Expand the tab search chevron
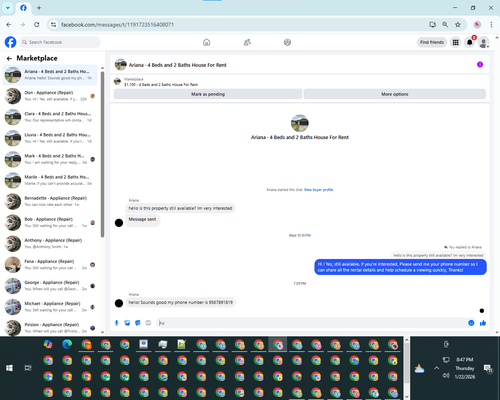Image resolution: width=500 pixels, height=400 pixels. pos(8,8)
